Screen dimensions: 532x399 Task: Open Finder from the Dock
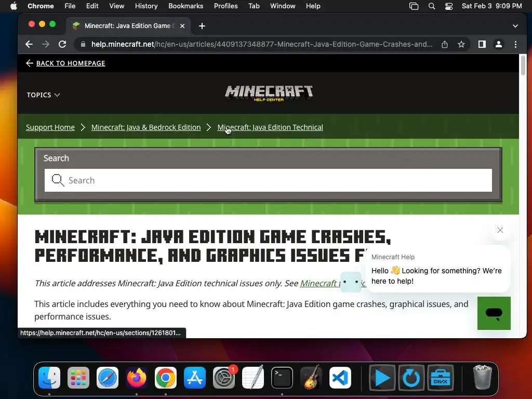click(49, 378)
